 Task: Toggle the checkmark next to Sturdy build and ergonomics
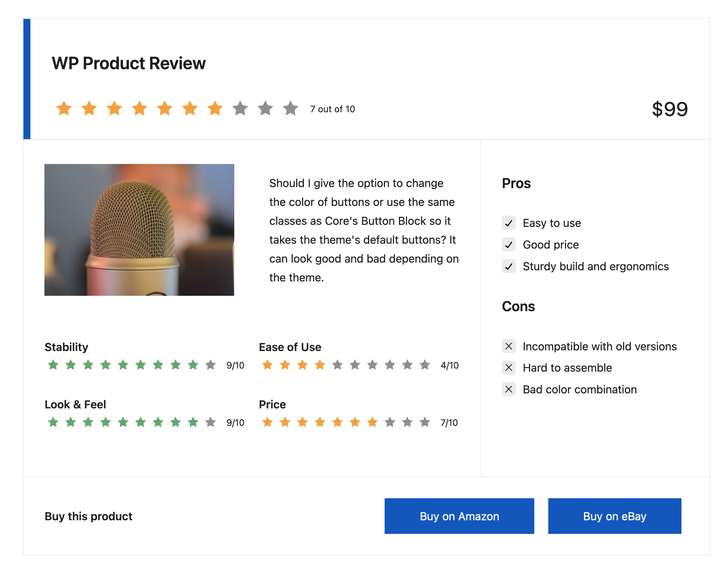coord(509,266)
